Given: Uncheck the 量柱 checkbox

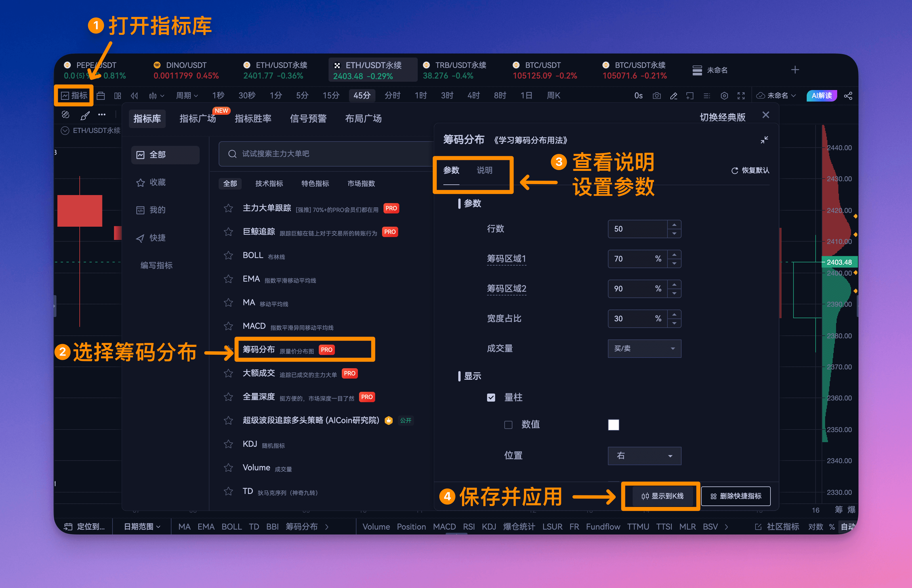Looking at the screenshot, I should [491, 398].
